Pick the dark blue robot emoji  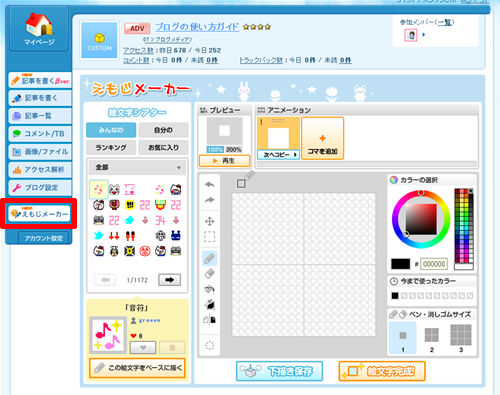176,236
